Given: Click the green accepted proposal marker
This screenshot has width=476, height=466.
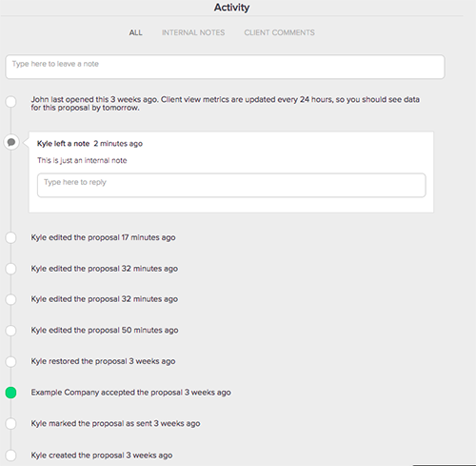Looking at the screenshot, I should 10,393.
